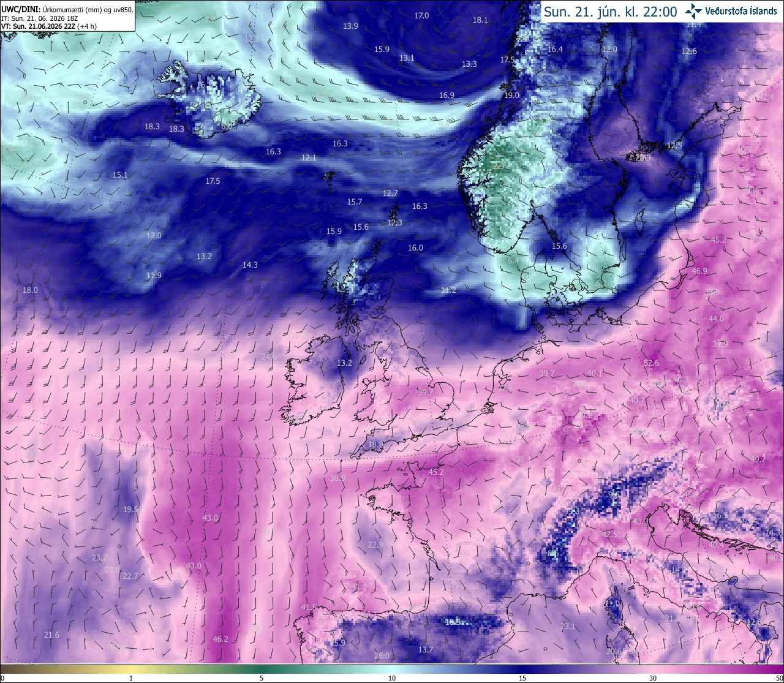
Task: Click the 15 mark on color scale
Action: click(x=522, y=678)
